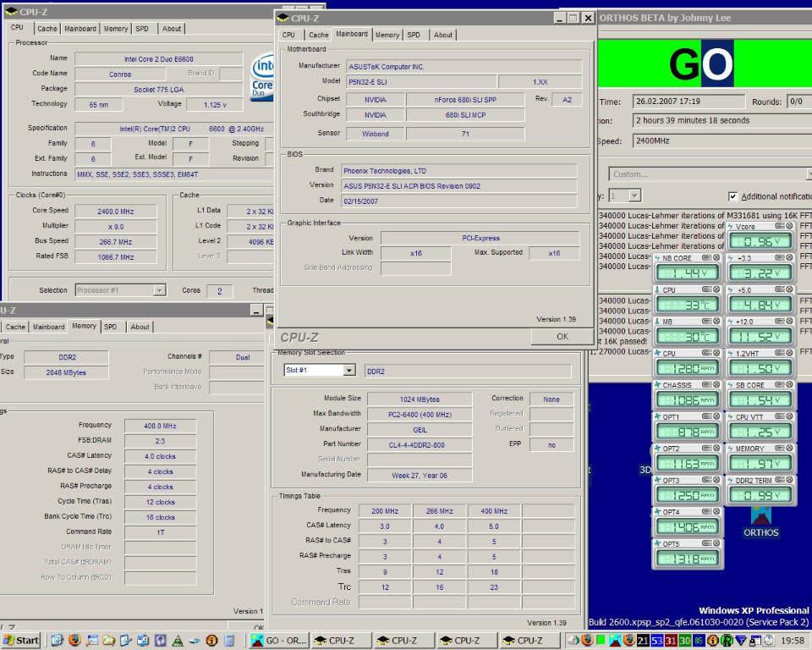Click the Rounds field showing 0/0
Image resolution: width=812 pixels, height=650 pixels.
pos(799,102)
